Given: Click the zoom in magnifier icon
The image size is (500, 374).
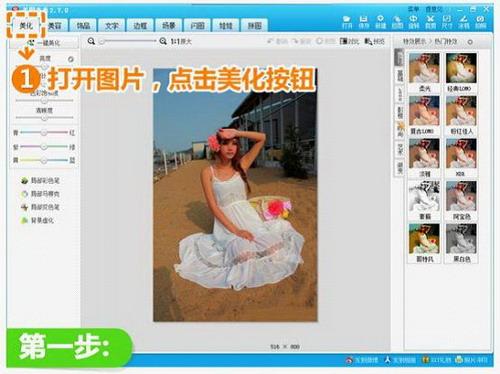Looking at the screenshot, I should [x=163, y=41].
